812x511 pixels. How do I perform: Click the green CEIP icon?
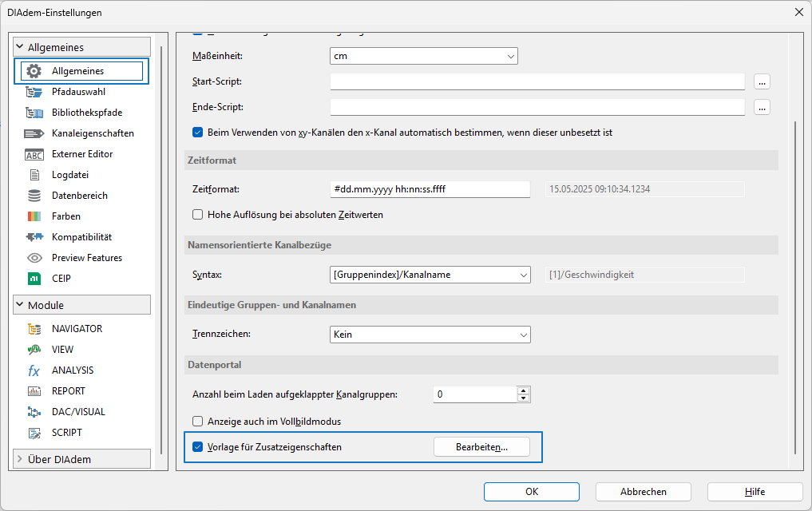34,279
